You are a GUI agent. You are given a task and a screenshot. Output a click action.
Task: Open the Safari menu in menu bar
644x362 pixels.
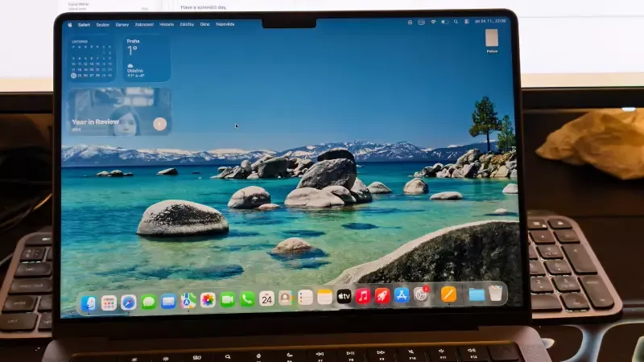[82, 25]
